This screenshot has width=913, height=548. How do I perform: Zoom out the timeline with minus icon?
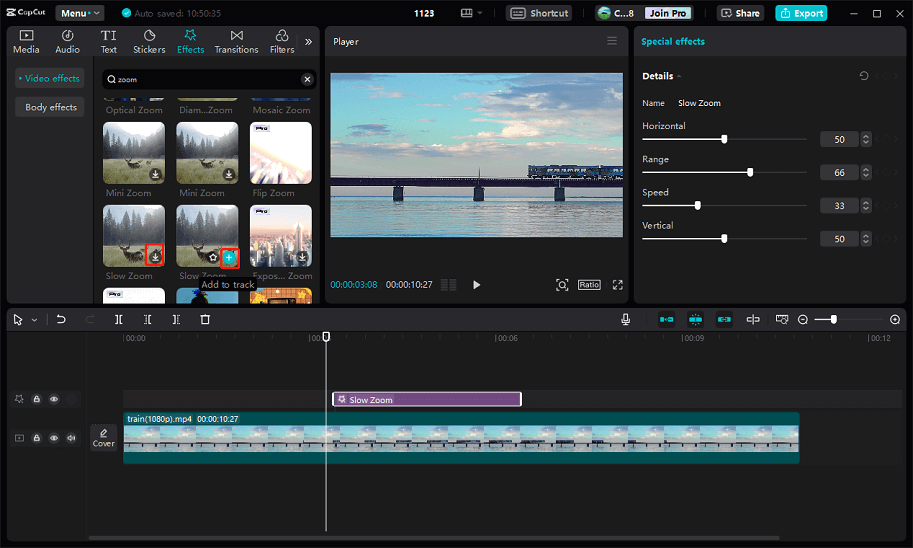point(803,319)
